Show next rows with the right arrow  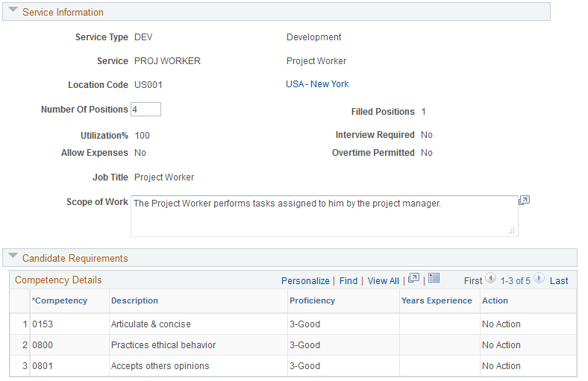pyautogui.click(x=539, y=279)
